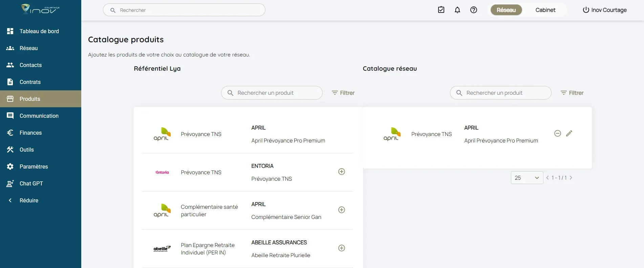The image size is (644, 268).
Task: Click the top search bar magnifier icon
Action: pyautogui.click(x=113, y=10)
